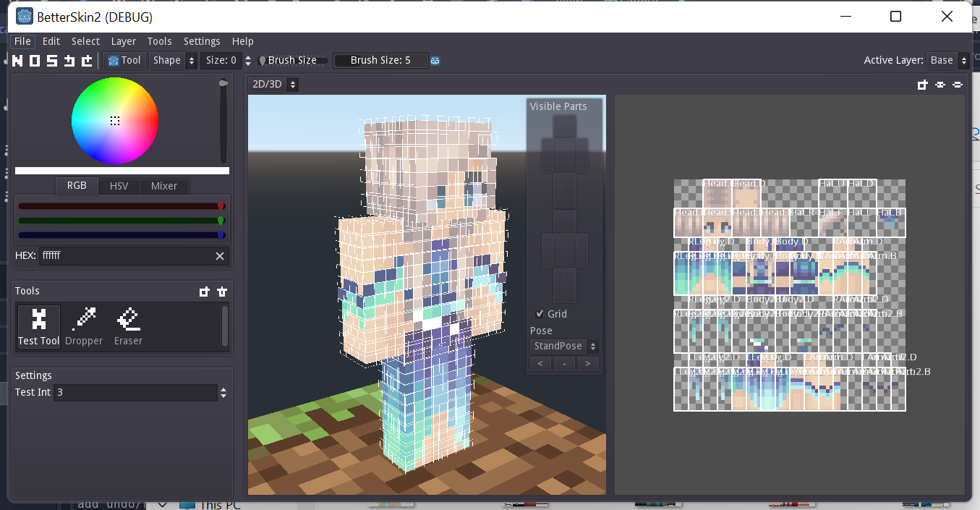Open the File menu

22,41
